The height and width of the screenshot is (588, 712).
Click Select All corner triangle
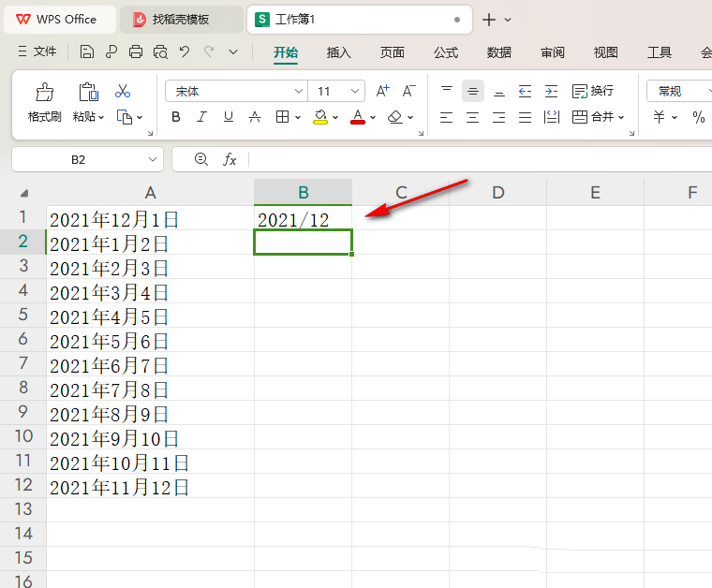tap(24, 193)
